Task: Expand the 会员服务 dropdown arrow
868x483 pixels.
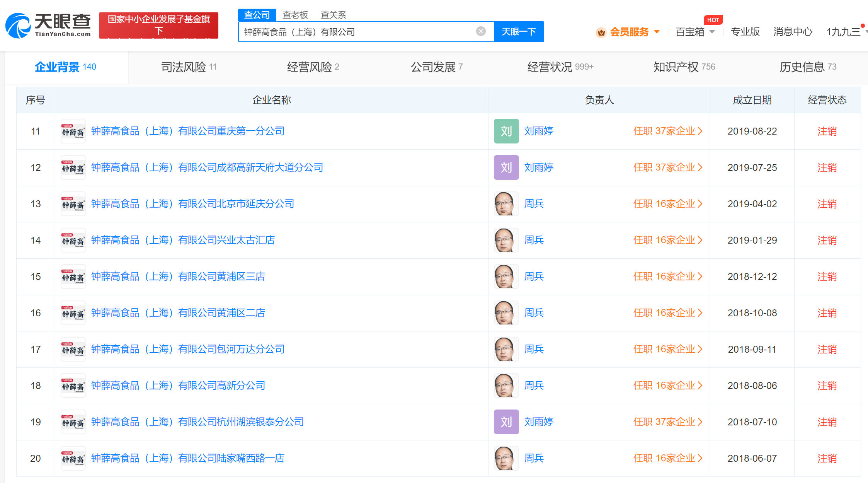Action: [657, 32]
